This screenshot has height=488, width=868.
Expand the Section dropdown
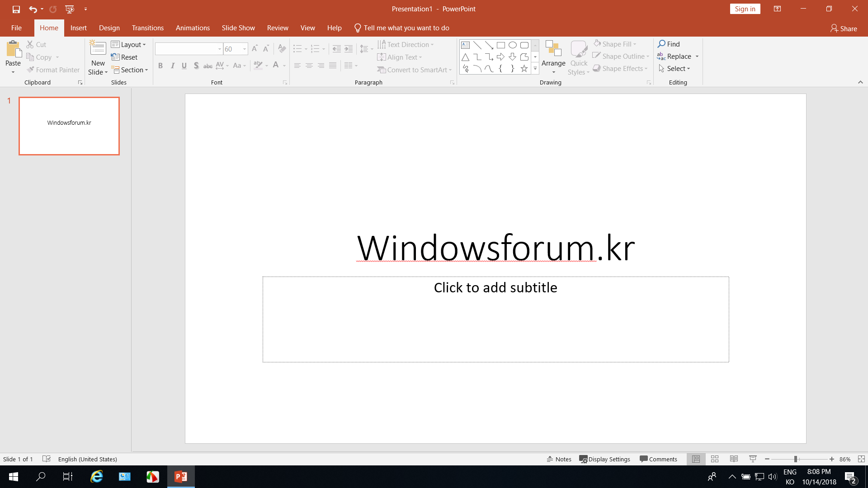[x=130, y=70]
